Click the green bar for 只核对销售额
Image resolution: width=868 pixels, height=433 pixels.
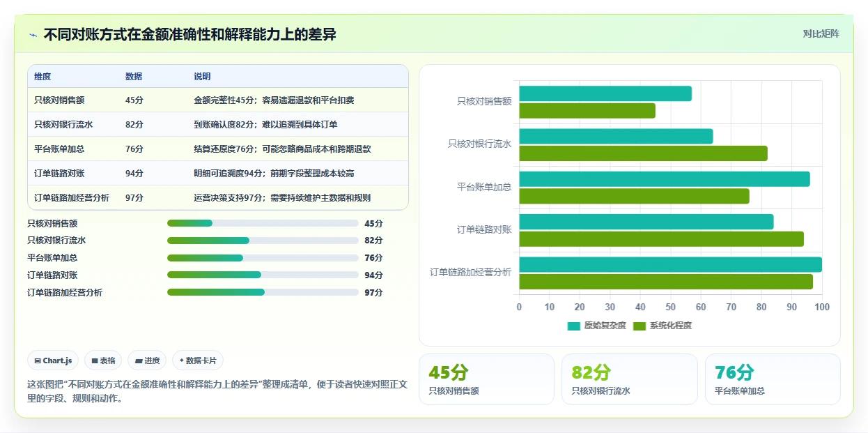587,110
